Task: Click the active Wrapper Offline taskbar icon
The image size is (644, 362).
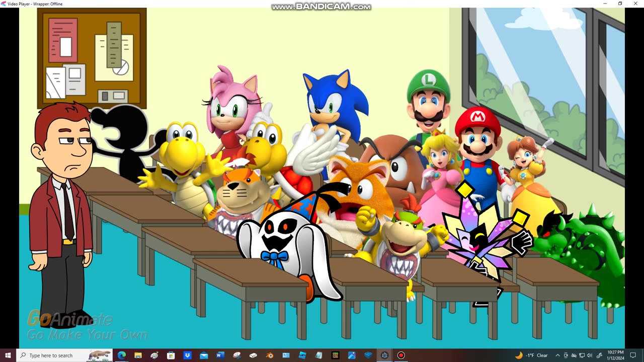Action: tap(384, 355)
